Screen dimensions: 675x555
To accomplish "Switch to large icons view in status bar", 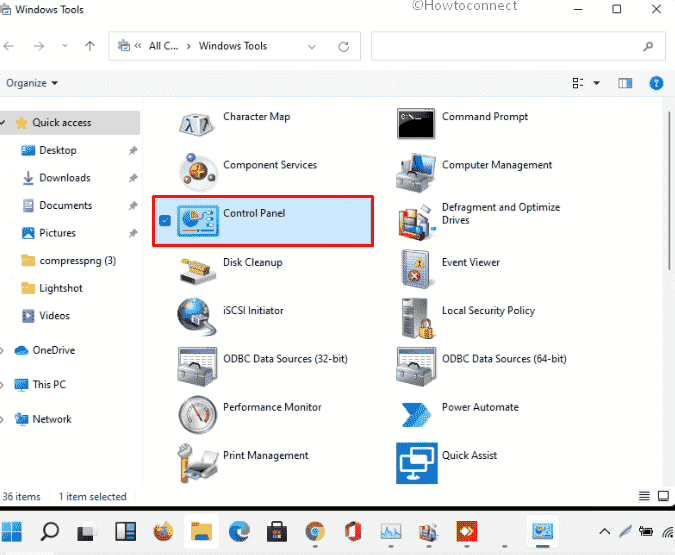I will 663,496.
